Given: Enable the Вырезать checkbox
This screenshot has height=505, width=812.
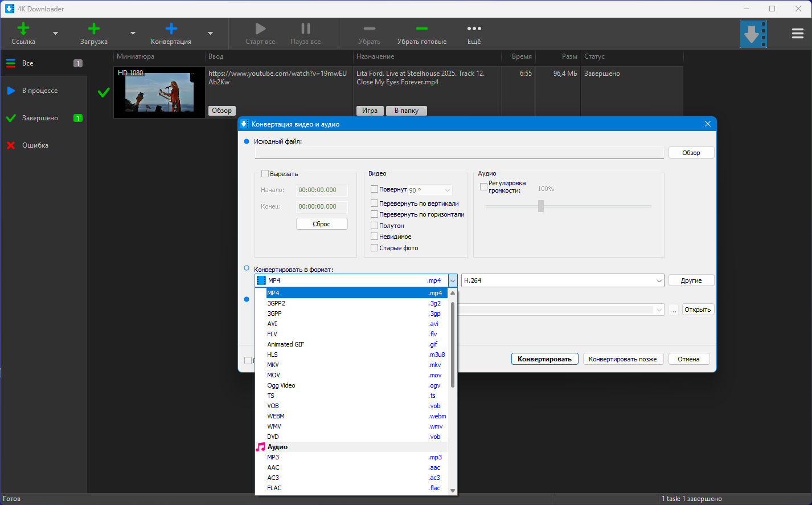Looking at the screenshot, I should pos(265,174).
